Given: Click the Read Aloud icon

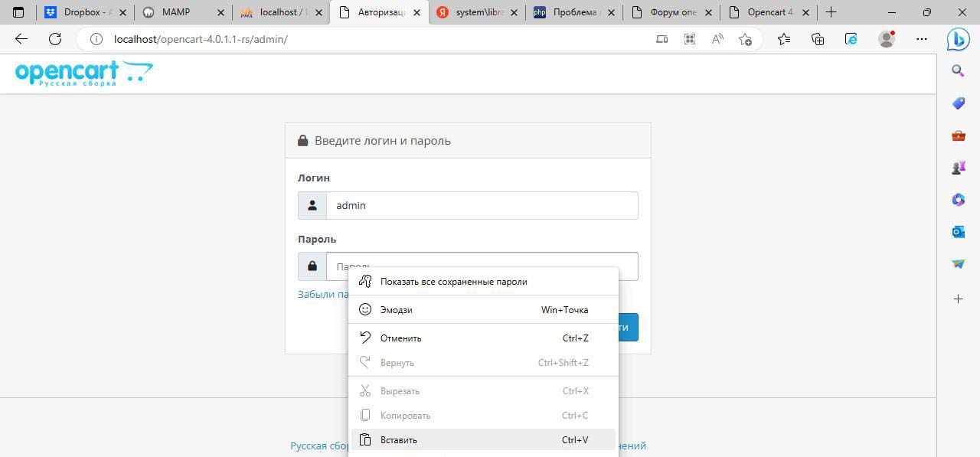Looking at the screenshot, I should pos(717,39).
